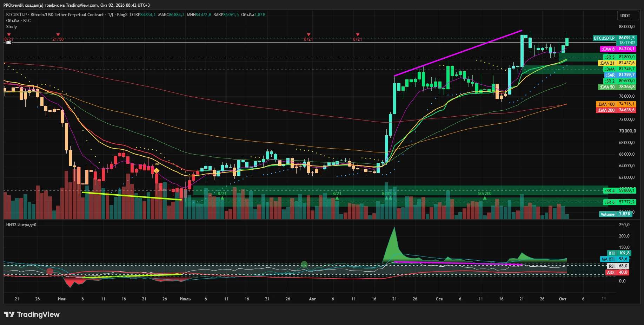
Task: Select the green 50/200 cross marker
Action: click(485, 195)
